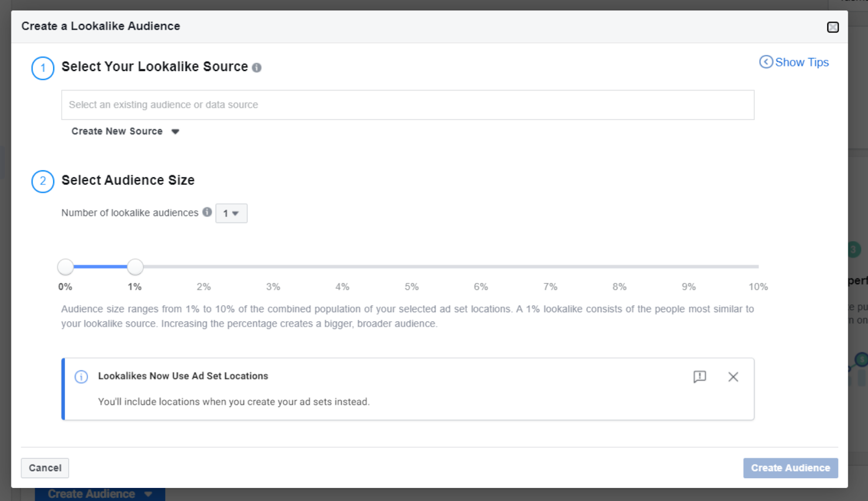Viewport: 868px width, 501px height.
Task: Click the step 1 numbered circle
Action: click(42, 68)
